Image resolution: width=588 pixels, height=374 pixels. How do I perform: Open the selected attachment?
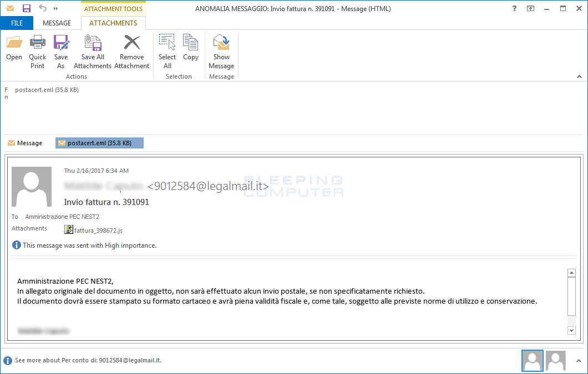click(x=14, y=47)
